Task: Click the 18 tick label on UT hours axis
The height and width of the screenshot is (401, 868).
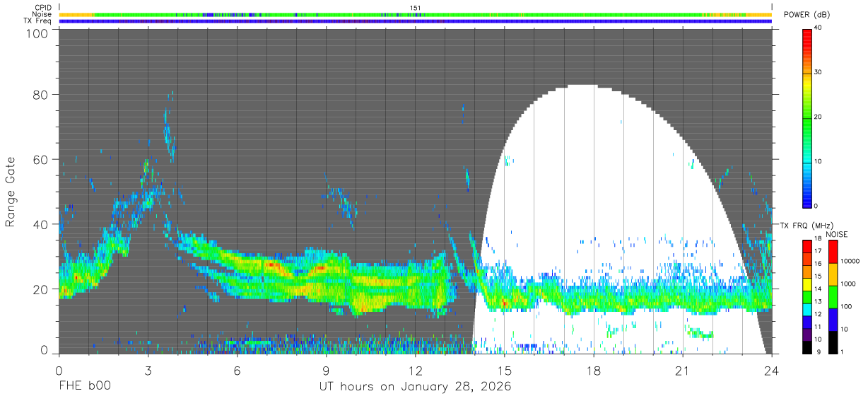Action: 594,371
